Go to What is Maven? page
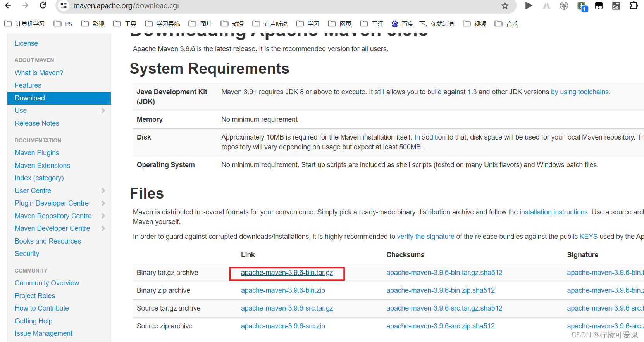This screenshot has width=644, height=342. pos(39,73)
